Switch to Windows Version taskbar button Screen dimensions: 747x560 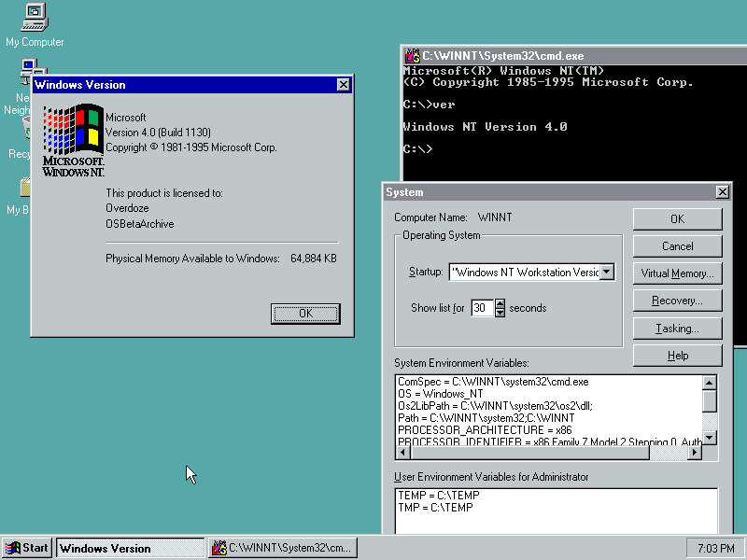tap(130, 548)
